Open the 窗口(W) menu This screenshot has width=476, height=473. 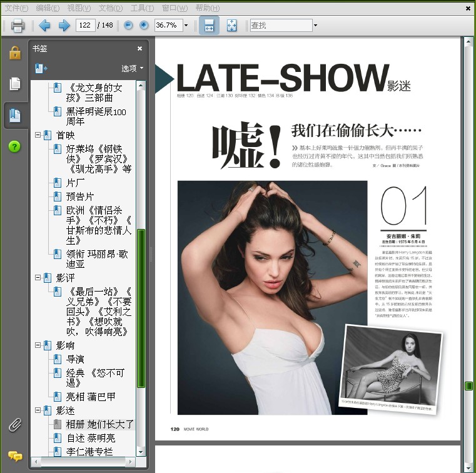coord(175,8)
